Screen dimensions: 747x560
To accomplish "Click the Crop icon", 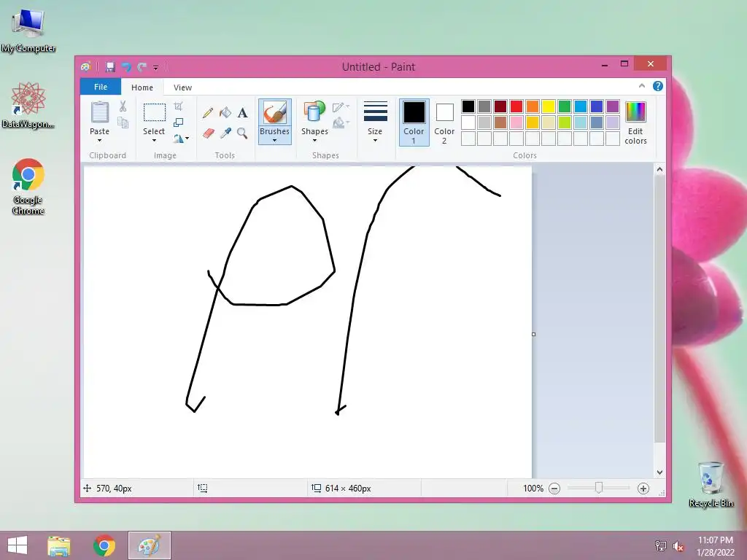I will (178, 106).
